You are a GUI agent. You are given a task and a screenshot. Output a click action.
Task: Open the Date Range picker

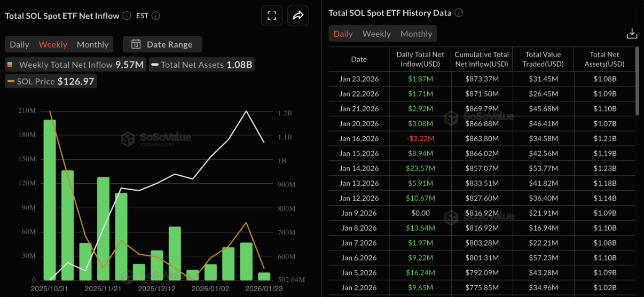click(162, 44)
